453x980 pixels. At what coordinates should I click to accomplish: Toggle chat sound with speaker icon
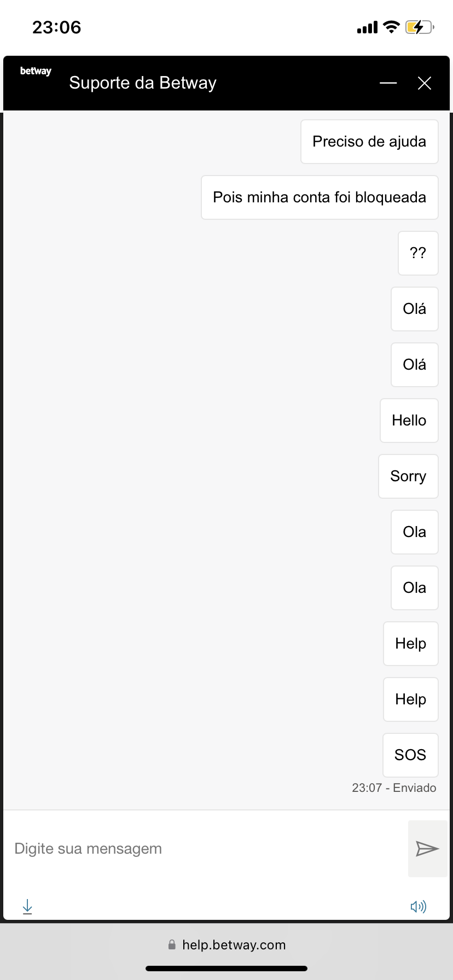click(x=419, y=907)
